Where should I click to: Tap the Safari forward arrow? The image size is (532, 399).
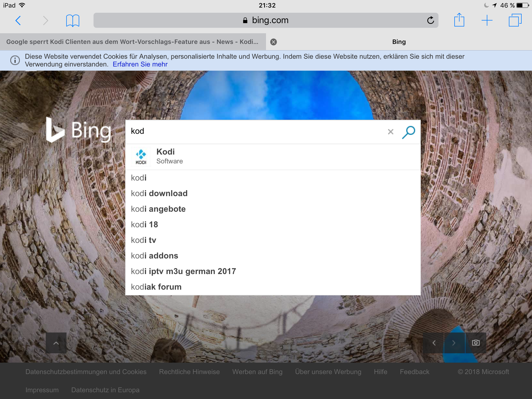45,20
